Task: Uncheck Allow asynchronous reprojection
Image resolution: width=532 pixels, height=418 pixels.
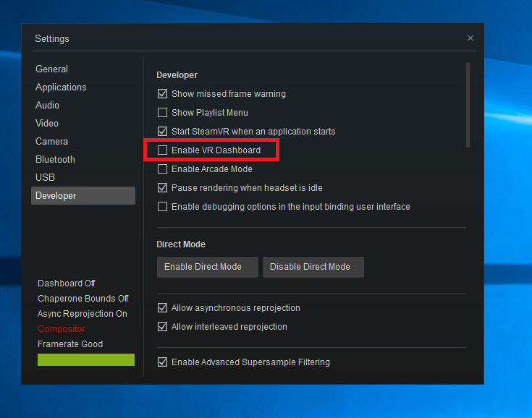Action: tap(163, 308)
